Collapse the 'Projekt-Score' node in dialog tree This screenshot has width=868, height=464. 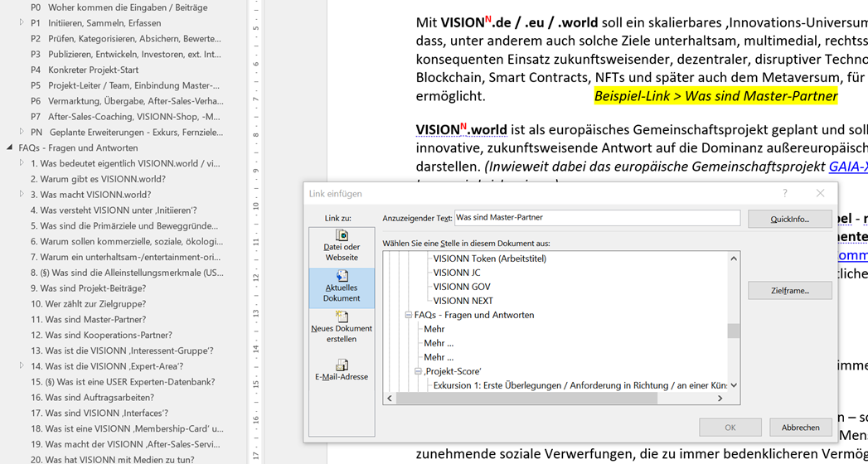pos(418,371)
